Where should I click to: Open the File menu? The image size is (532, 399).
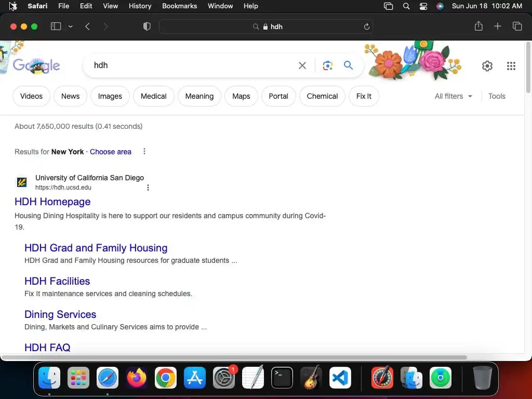tap(63, 6)
